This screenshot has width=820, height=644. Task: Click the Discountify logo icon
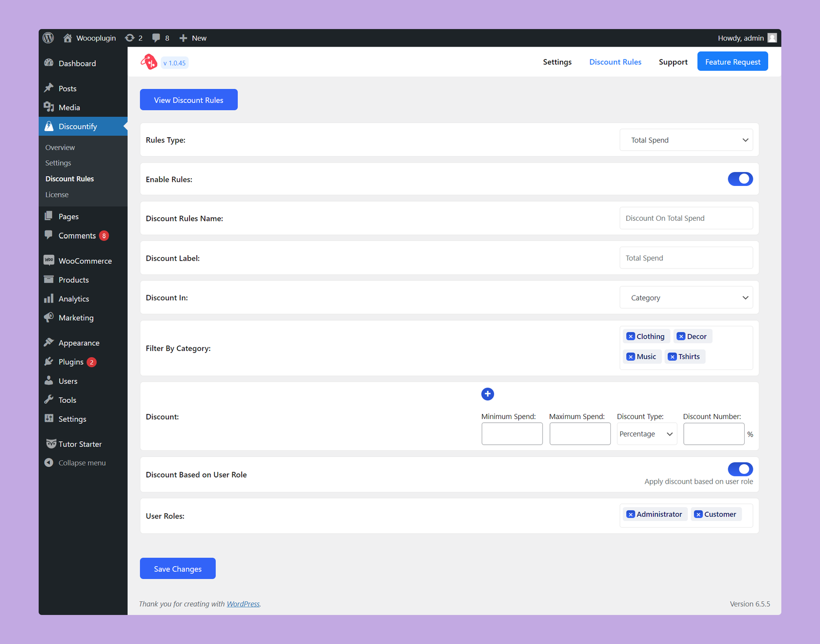(149, 62)
